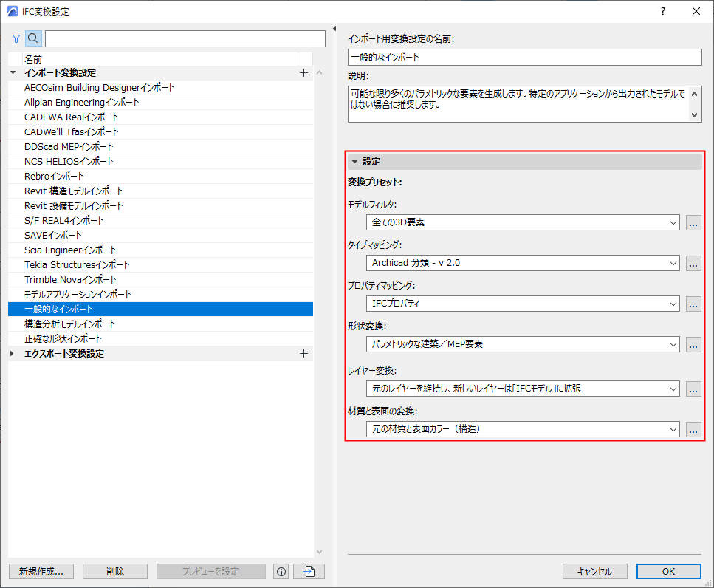
Task: Select CADEWA Realインポート
Action: pos(160,117)
